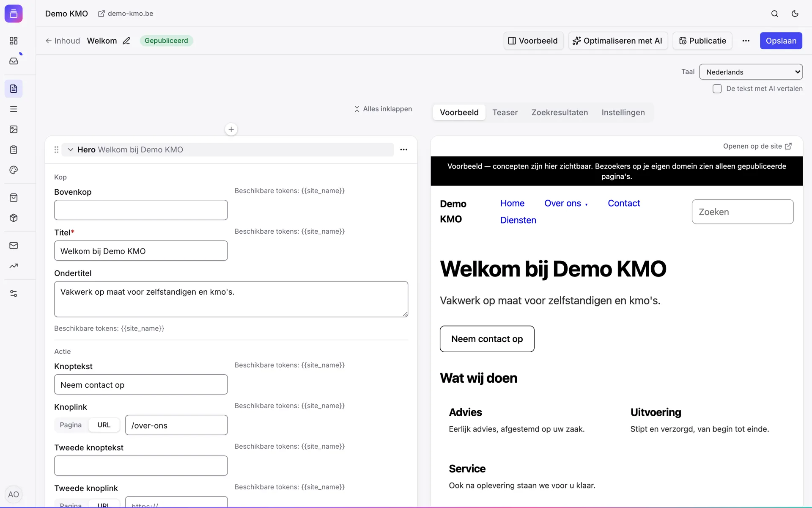Viewport: 812px width, 508px height.
Task: Enable De tekst met AI vertalen checkbox
Action: pyautogui.click(x=717, y=88)
